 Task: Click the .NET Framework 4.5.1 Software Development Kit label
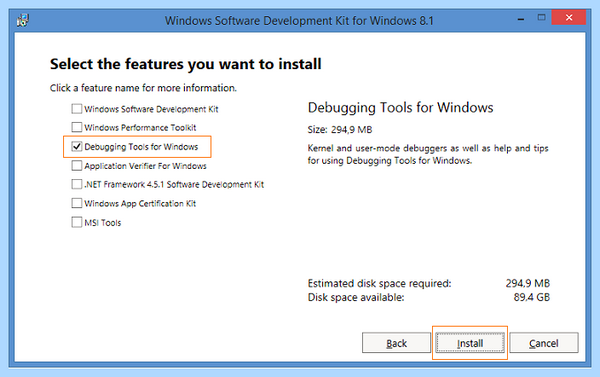tap(174, 184)
